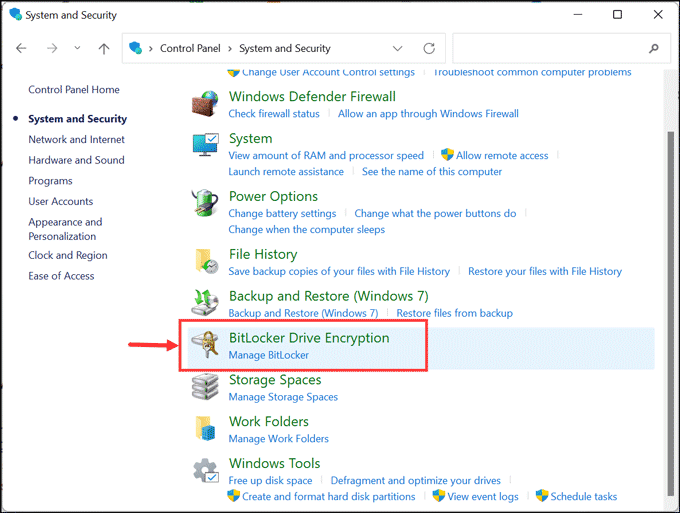
Task: Click the Backup and Restore icon
Action: pyautogui.click(x=205, y=303)
